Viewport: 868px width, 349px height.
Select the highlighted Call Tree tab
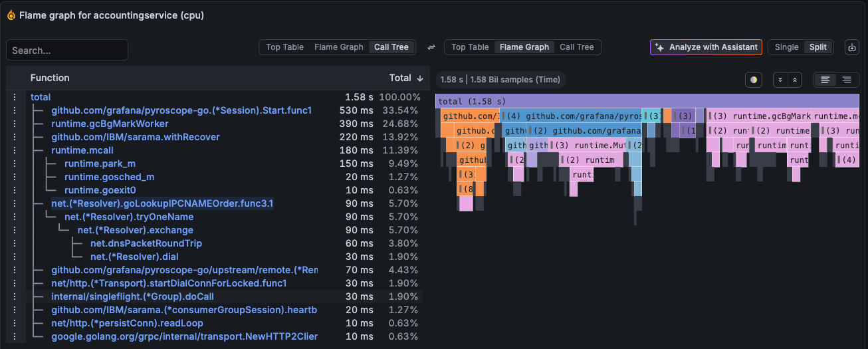click(391, 47)
